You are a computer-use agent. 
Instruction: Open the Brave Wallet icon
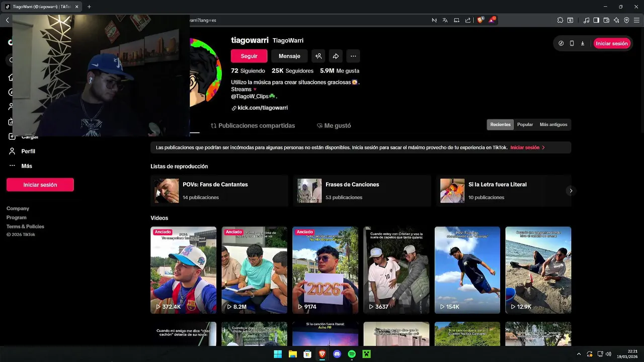[606, 20]
